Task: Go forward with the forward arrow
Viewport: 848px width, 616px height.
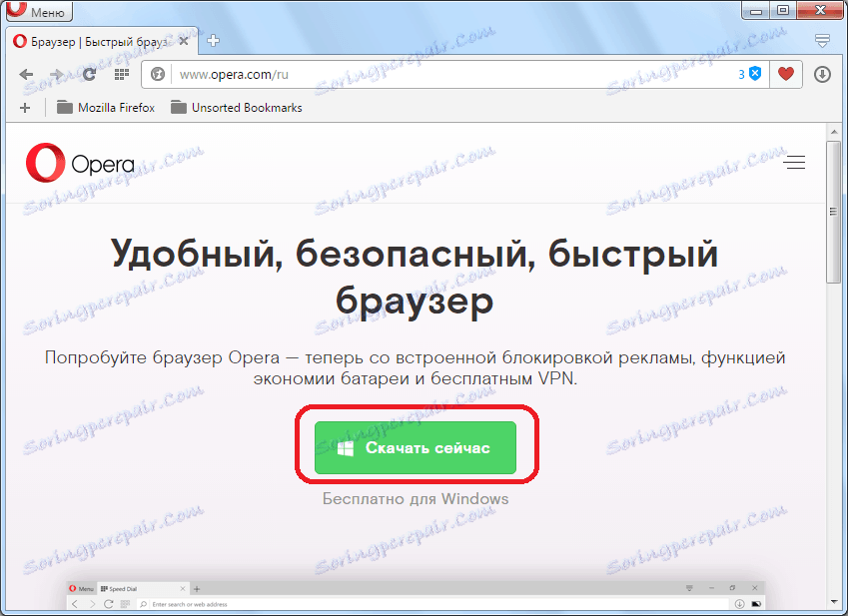Action: (x=56, y=75)
